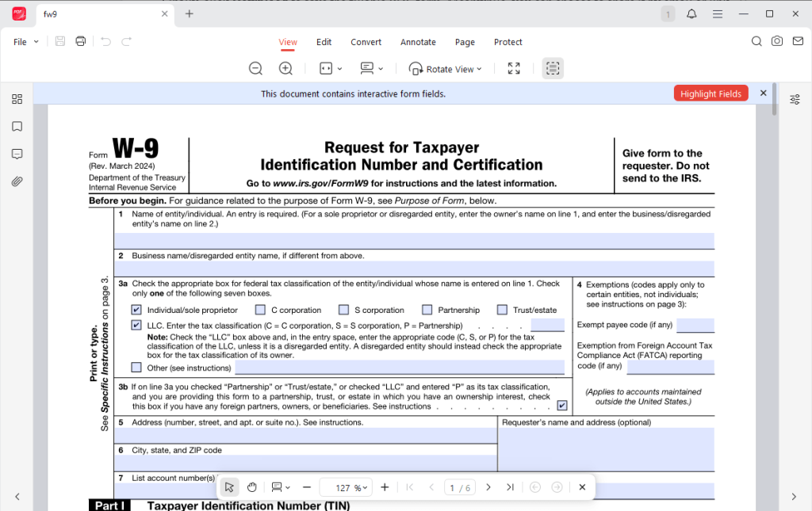Image resolution: width=812 pixels, height=511 pixels.
Task: Open the hamburger menu in title bar
Action: 717,14
